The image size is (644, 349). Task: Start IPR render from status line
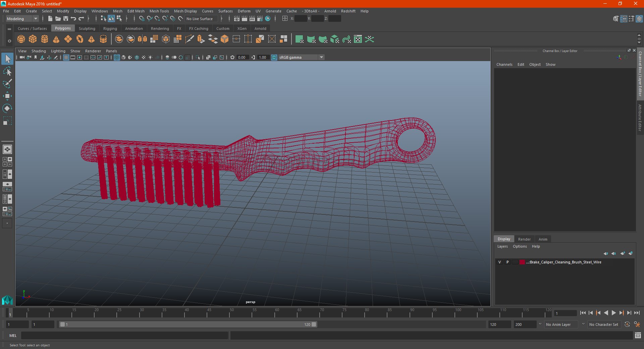pos(252,19)
